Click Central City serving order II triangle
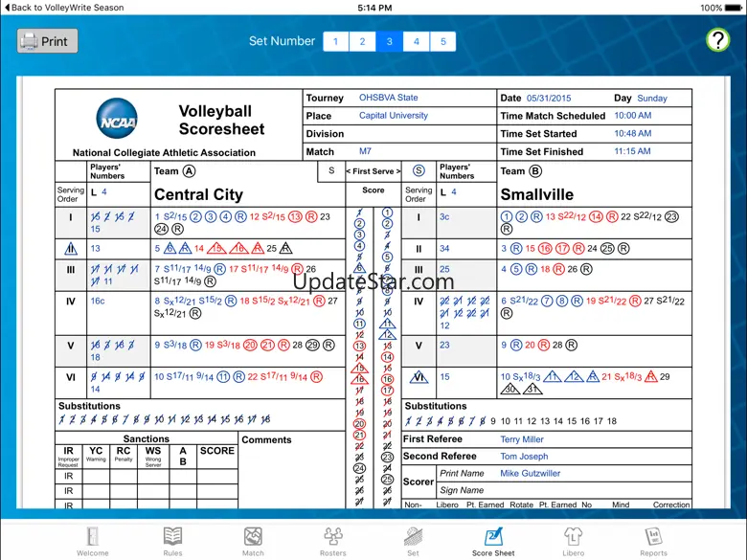The width and height of the screenshot is (747, 560). click(x=71, y=248)
